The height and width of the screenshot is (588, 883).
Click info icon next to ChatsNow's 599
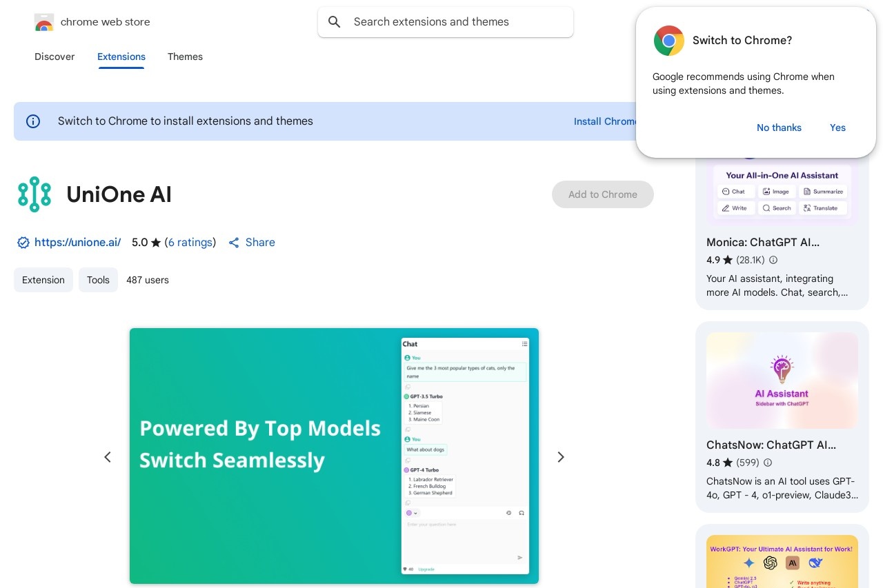click(x=768, y=463)
